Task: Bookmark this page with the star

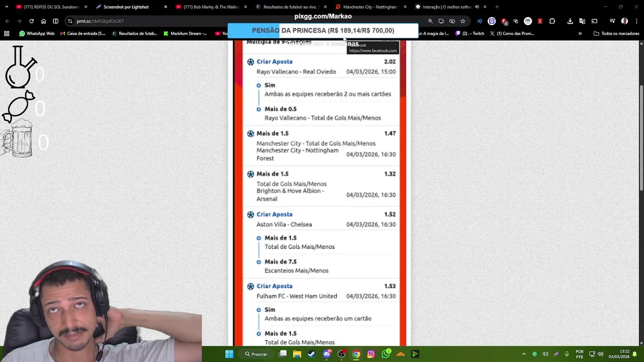Action: [463, 21]
